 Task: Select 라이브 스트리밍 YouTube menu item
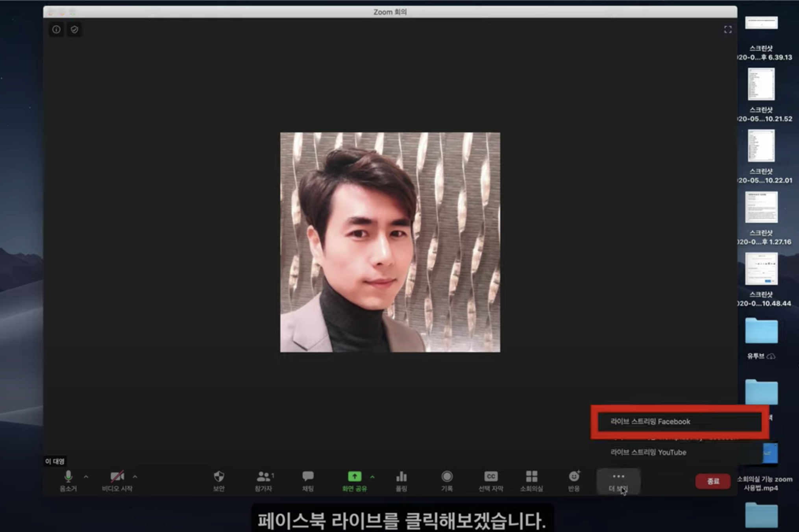(680, 453)
